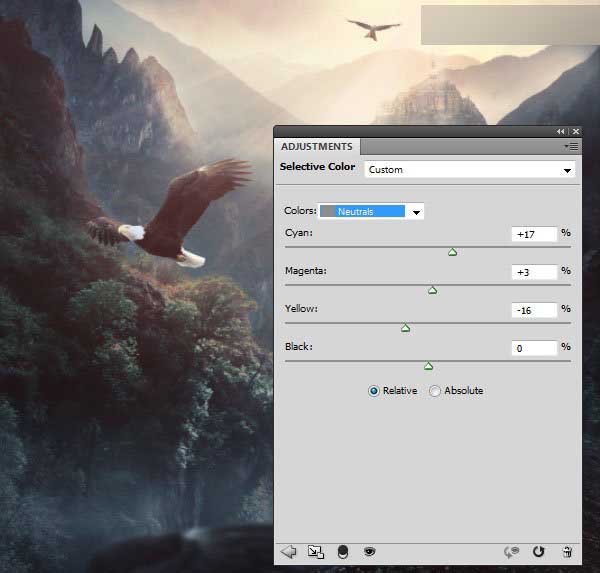The image size is (600, 573).
Task: Switch panel to expanded view icon
Action: [316, 552]
